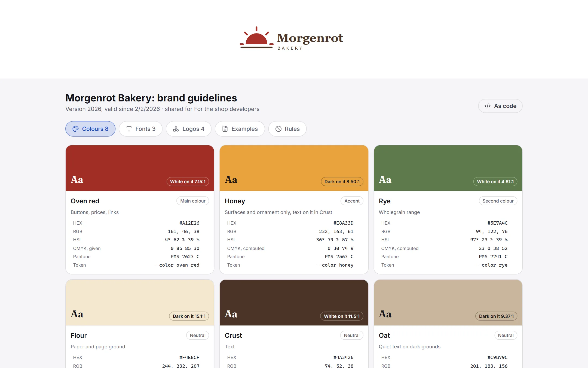Pick the Crust dark brown swatch
588x368 pixels.
(294, 302)
